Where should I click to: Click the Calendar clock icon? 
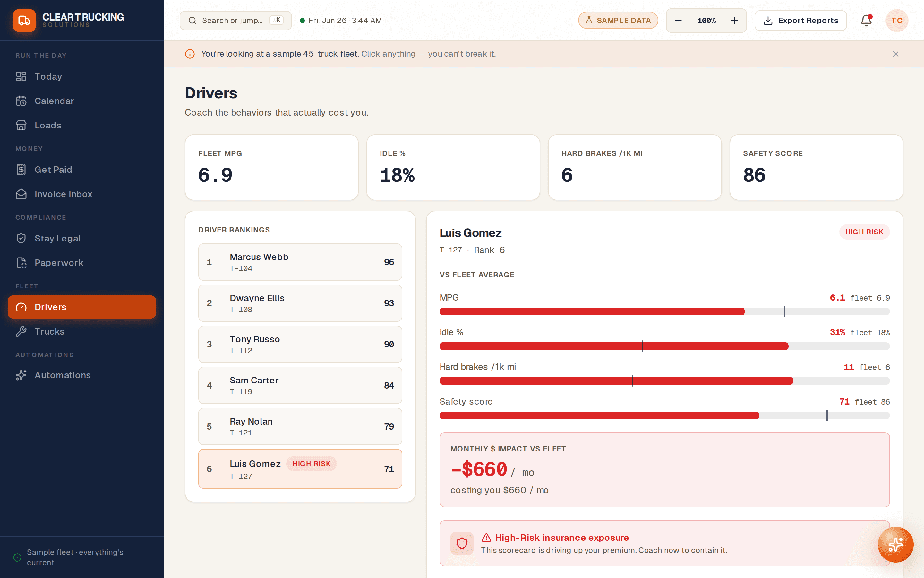coord(21,101)
